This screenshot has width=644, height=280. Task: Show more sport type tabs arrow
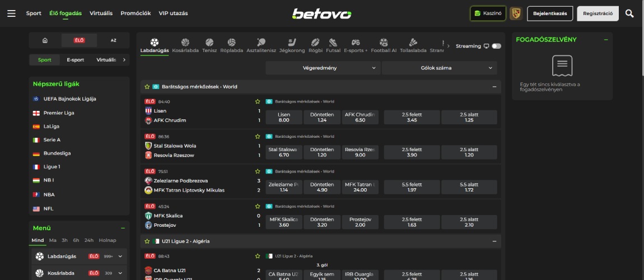coord(124,59)
